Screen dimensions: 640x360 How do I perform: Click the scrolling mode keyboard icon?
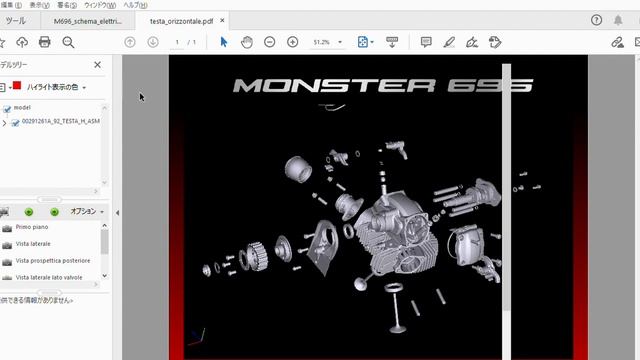(392, 42)
